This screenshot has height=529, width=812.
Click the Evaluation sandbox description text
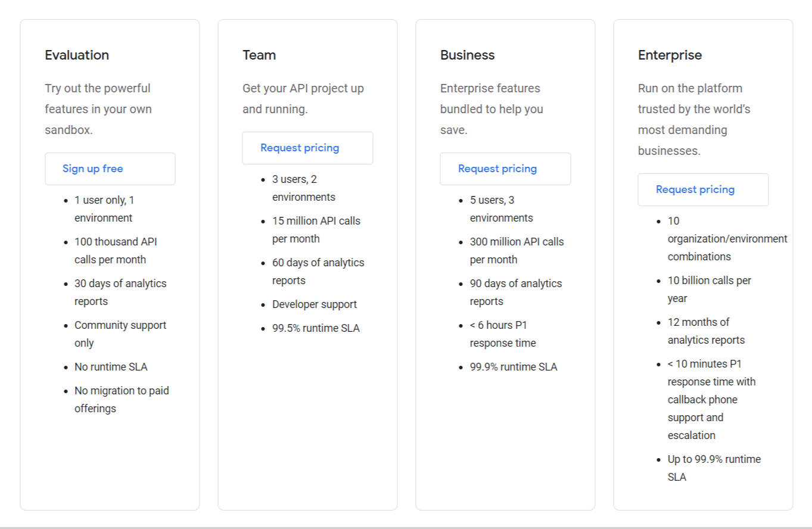(98, 109)
